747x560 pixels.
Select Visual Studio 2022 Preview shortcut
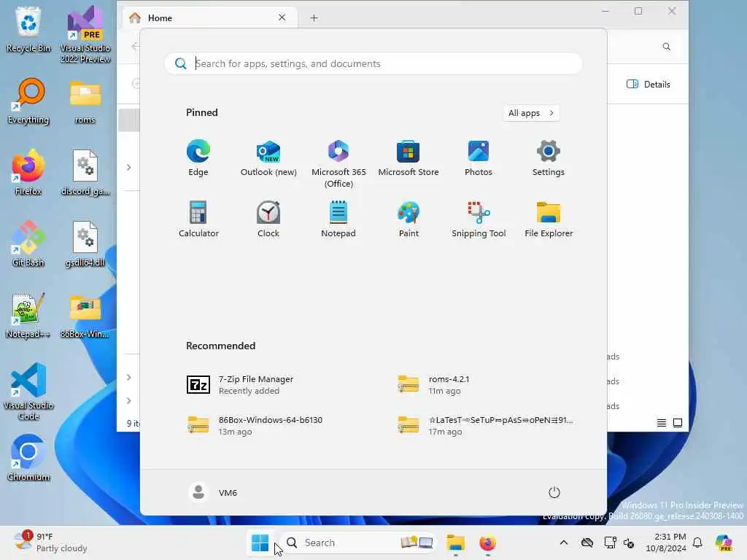point(85,34)
